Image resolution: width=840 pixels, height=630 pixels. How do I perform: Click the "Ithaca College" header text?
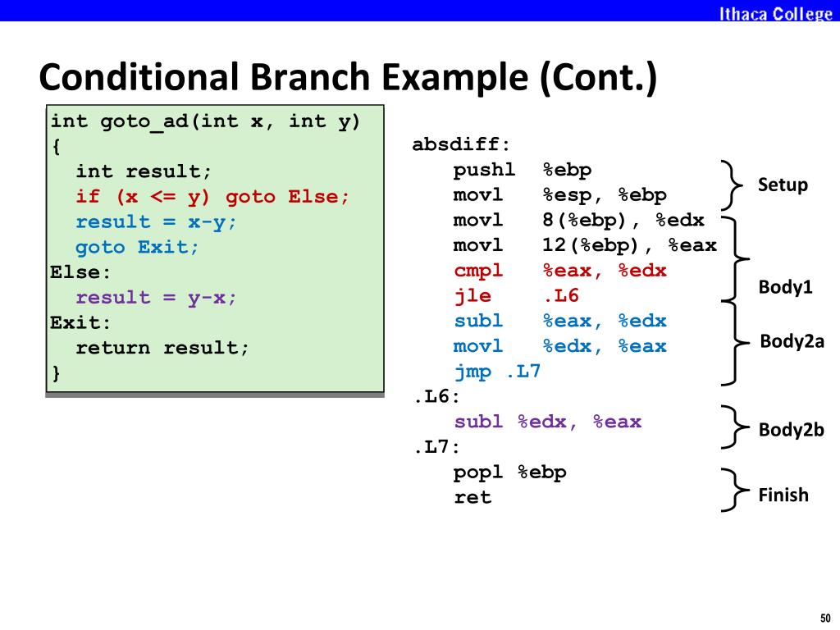[775, 13]
